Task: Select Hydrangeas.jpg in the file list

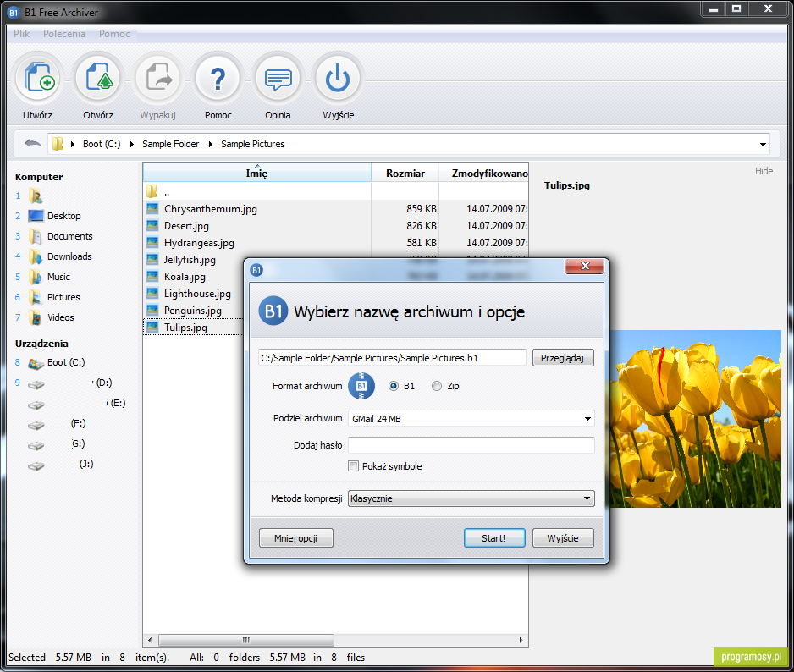Action: point(199,243)
